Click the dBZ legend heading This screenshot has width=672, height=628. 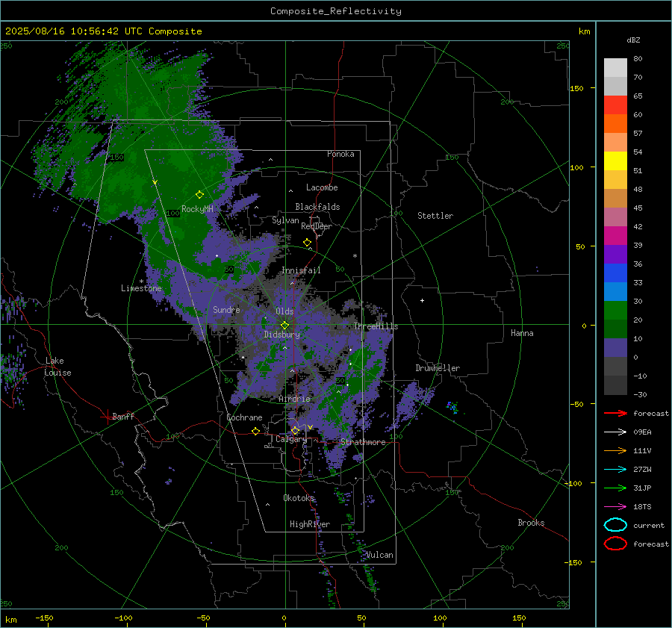tap(633, 40)
